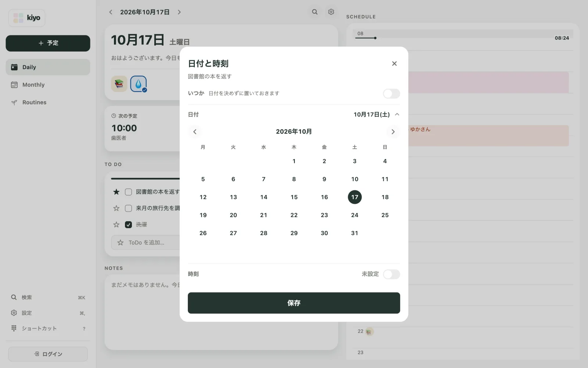Open search with the magnifier icon in the header
This screenshot has height=368, width=588.
[315, 12]
